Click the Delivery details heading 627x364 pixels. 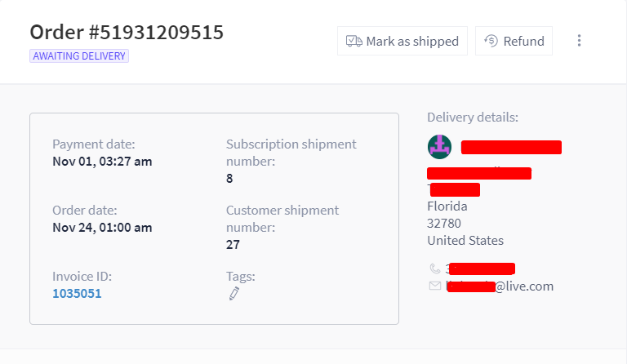coord(473,117)
